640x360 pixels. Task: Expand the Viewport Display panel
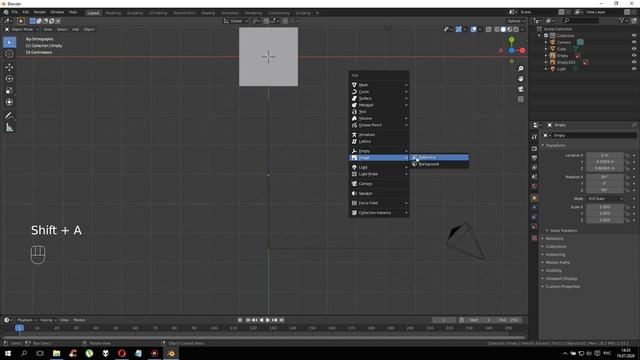561,278
